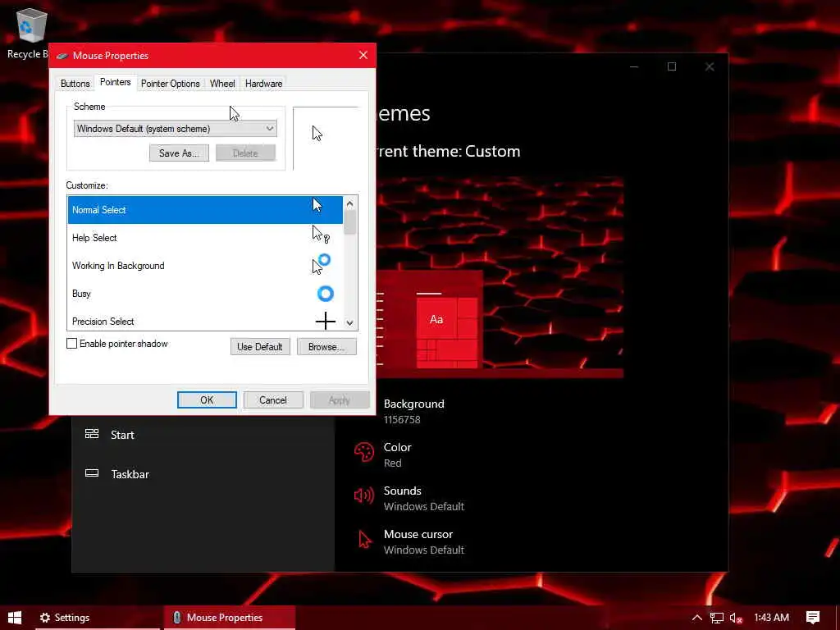840x630 pixels.
Task: Open the Scheme dropdown list
Action: [x=176, y=129]
